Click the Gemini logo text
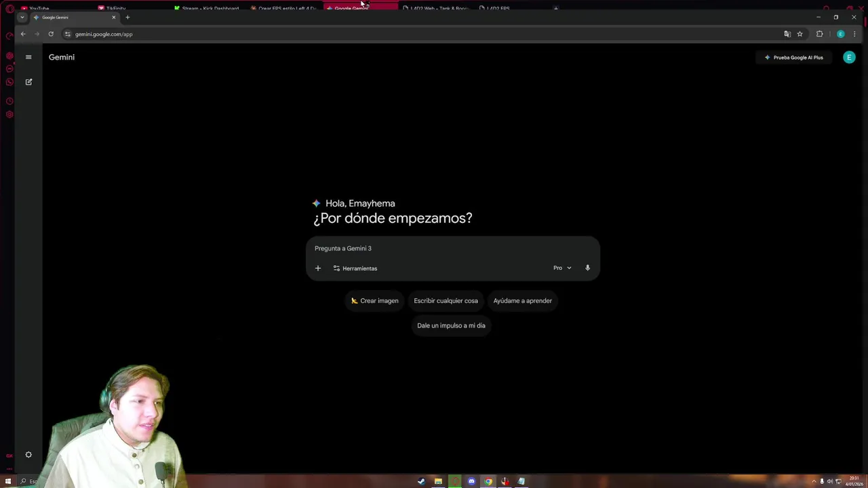Viewport: 868px width, 488px height. pos(62,57)
